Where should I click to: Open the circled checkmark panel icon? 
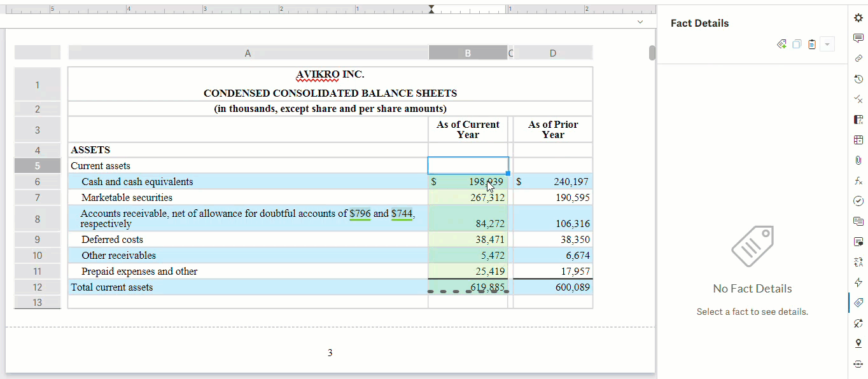point(858,201)
